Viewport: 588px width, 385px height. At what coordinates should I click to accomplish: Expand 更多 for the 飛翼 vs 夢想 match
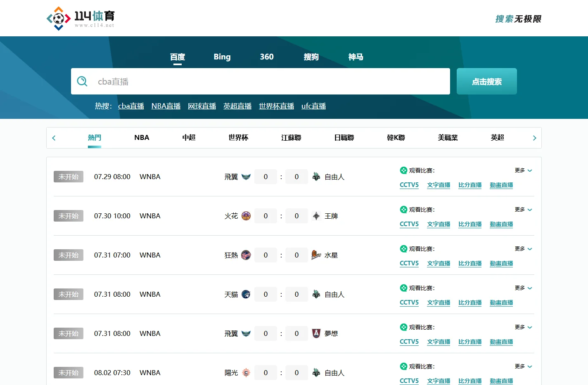[x=524, y=327]
